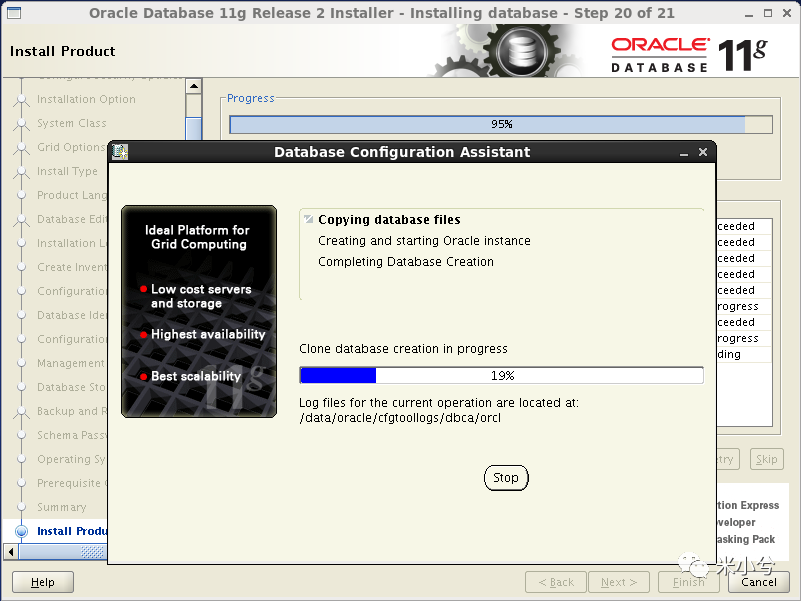
Task: Maximize the Oracle installer window
Action: 768,13
